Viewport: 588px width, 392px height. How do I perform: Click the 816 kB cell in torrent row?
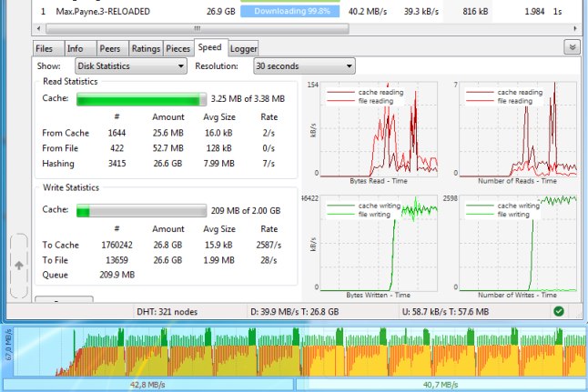(x=475, y=12)
